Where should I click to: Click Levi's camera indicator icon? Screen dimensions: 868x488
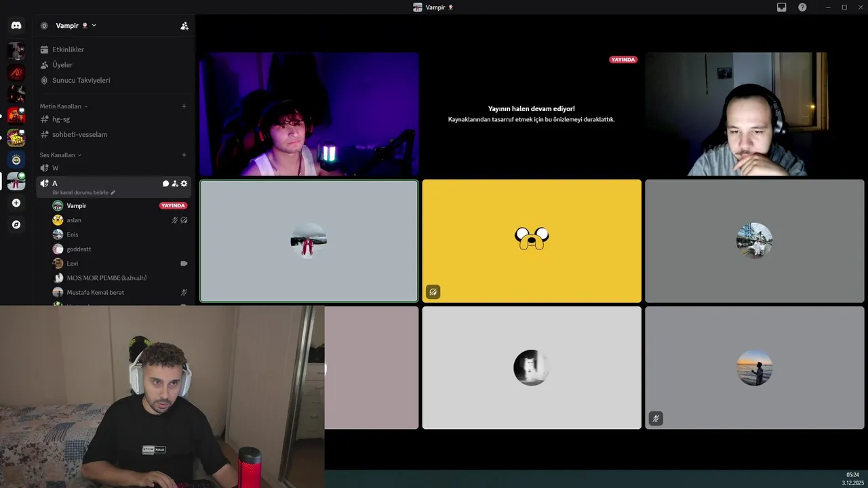(184, 264)
